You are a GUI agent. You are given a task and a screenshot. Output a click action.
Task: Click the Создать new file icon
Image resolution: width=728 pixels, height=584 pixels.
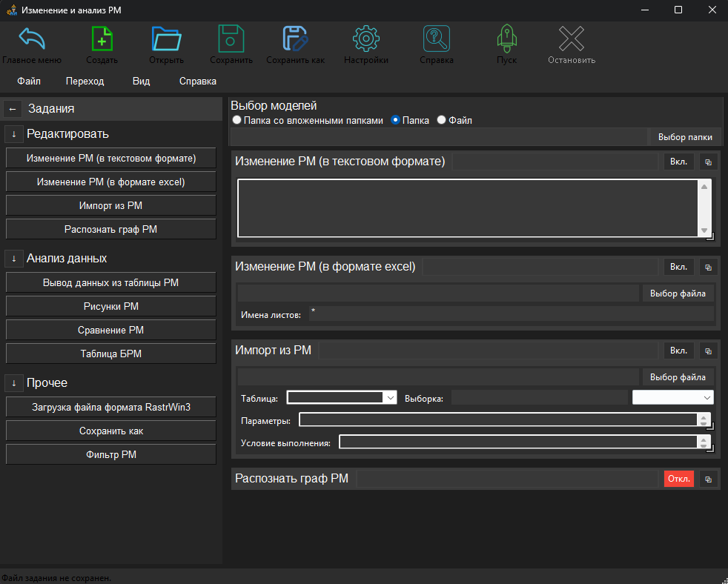102,39
